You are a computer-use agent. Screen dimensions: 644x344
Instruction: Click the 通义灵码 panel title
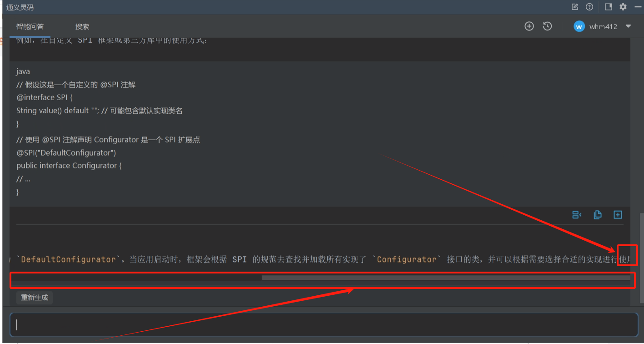click(20, 7)
